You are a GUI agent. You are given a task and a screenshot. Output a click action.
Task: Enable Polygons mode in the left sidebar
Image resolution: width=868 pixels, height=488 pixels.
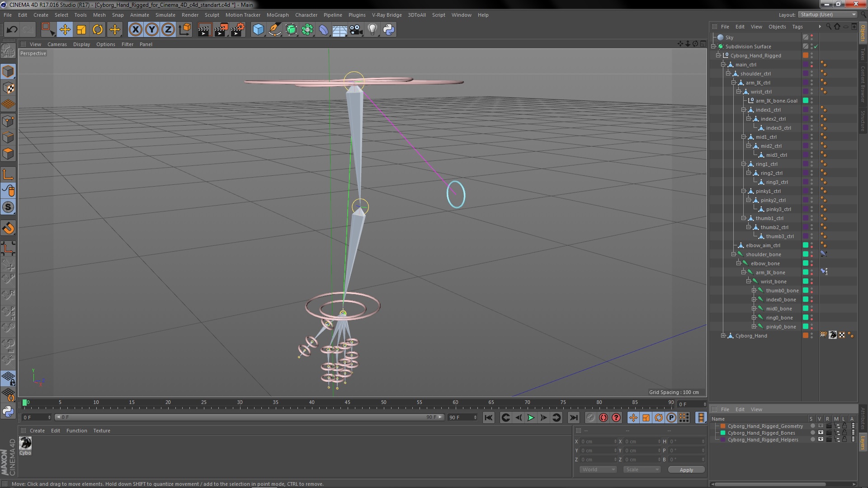(8, 154)
